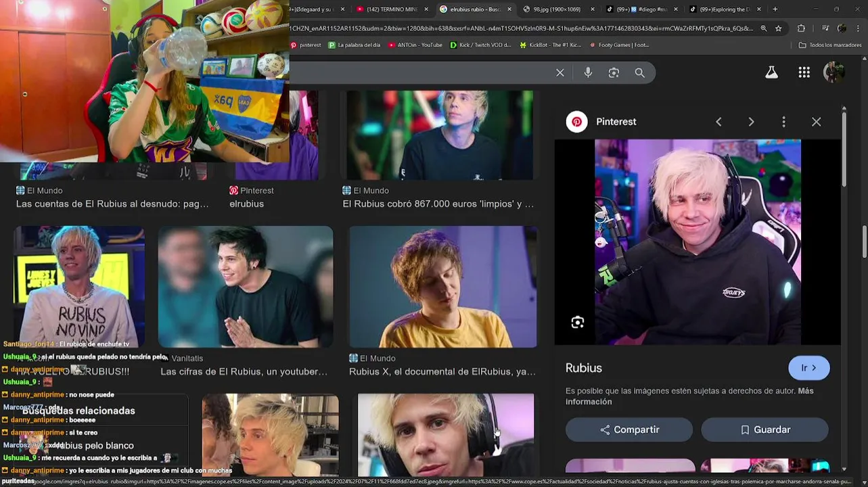Click the page scrollbar at the right edge
This screenshot has height=487, width=868.
coord(865,242)
